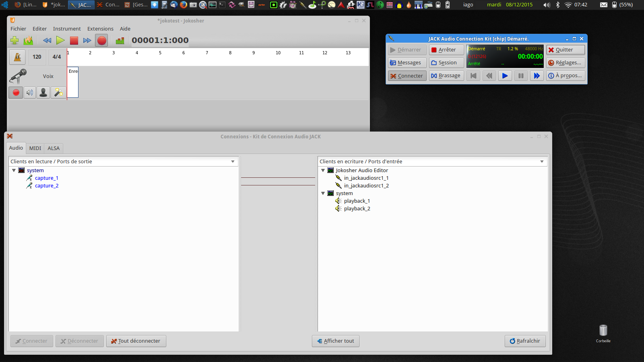
Task: Open the Wi-Fi network indicator
Action: point(568,5)
